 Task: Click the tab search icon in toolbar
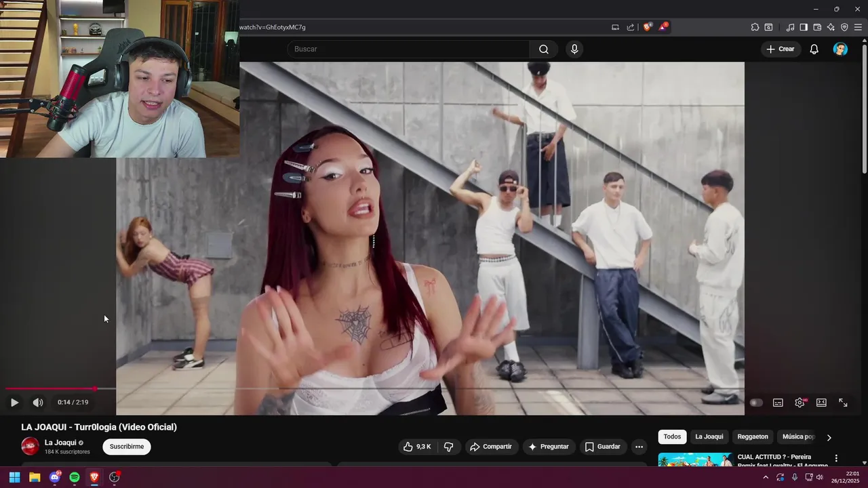(768, 27)
